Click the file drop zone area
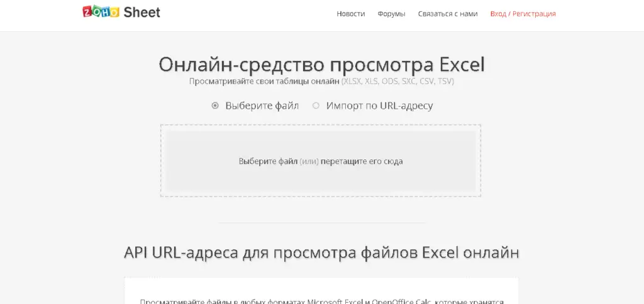644x304 pixels. pyautogui.click(x=321, y=161)
